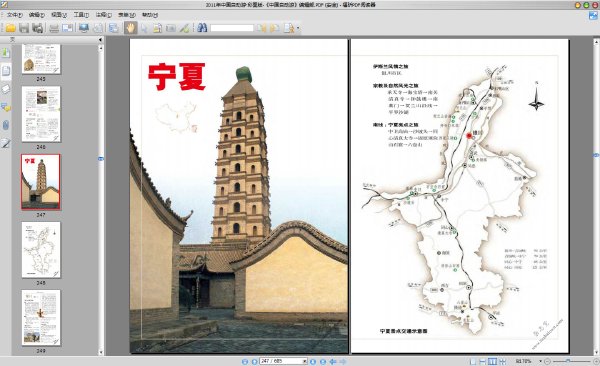The height and width of the screenshot is (366, 600).
Task: Select the arrow selection tool
Action: coord(144,28)
